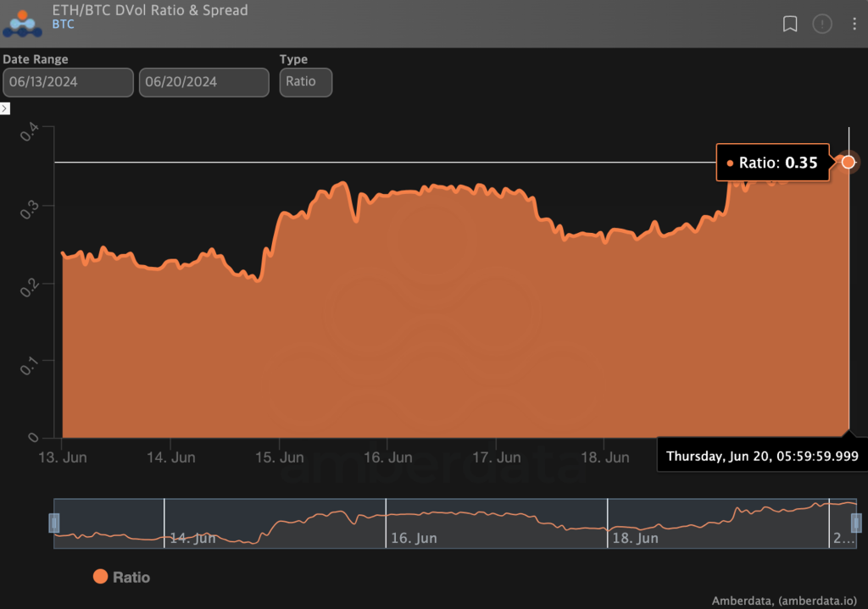The height and width of the screenshot is (609, 868).
Task: Click the ETH/BTC DVol Ratio & Spread title
Action: 150,10
